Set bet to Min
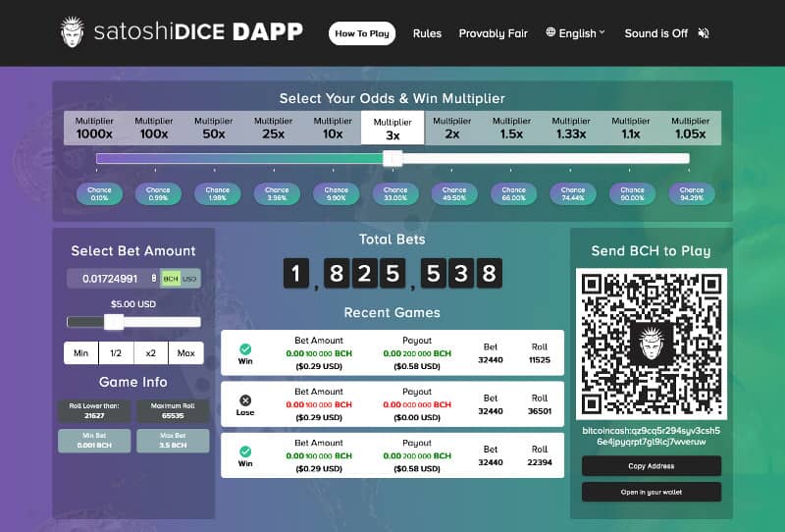 click(x=81, y=352)
